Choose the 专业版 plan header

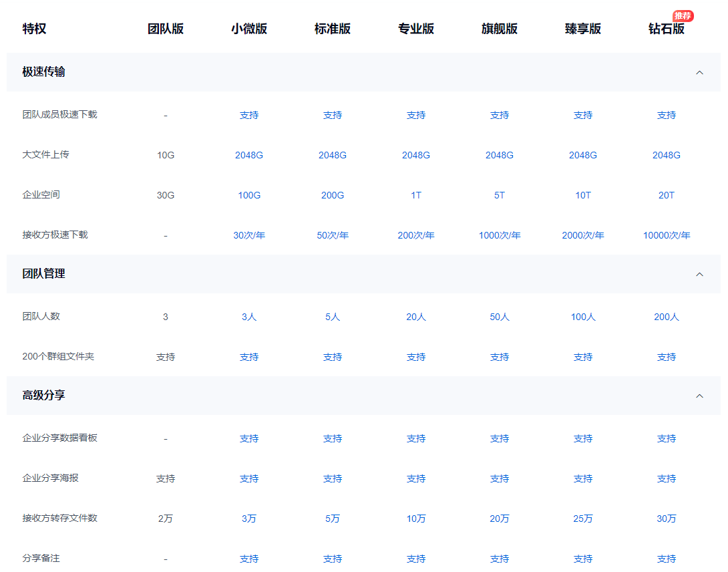click(x=416, y=29)
